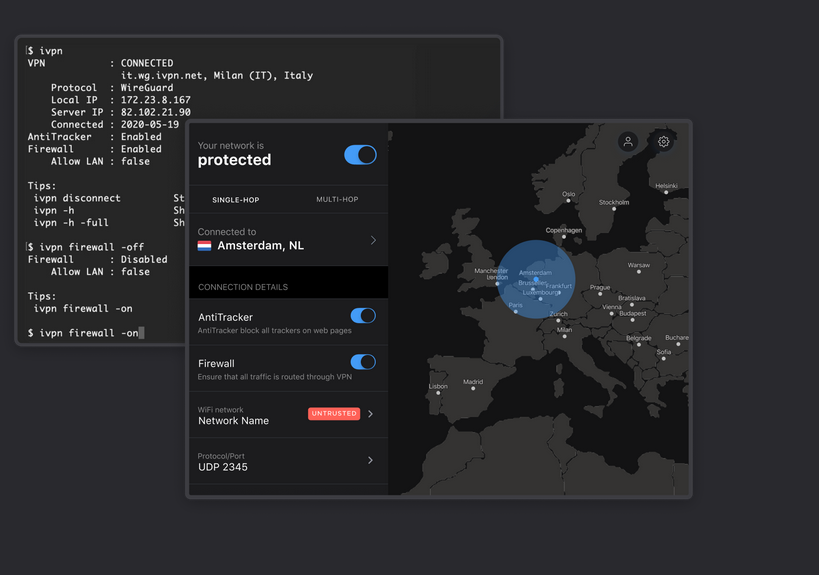The image size is (819, 575).
Task: Pick the Prague server on map
Action: point(600,294)
